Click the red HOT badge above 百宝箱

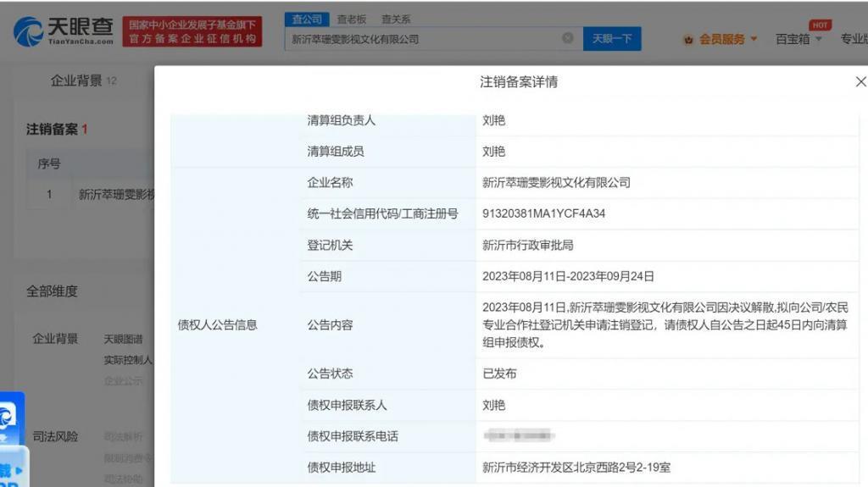coord(820,25)
